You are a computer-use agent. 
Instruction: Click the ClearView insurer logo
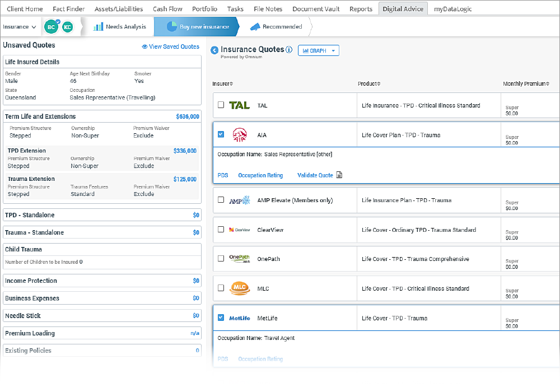240,230
